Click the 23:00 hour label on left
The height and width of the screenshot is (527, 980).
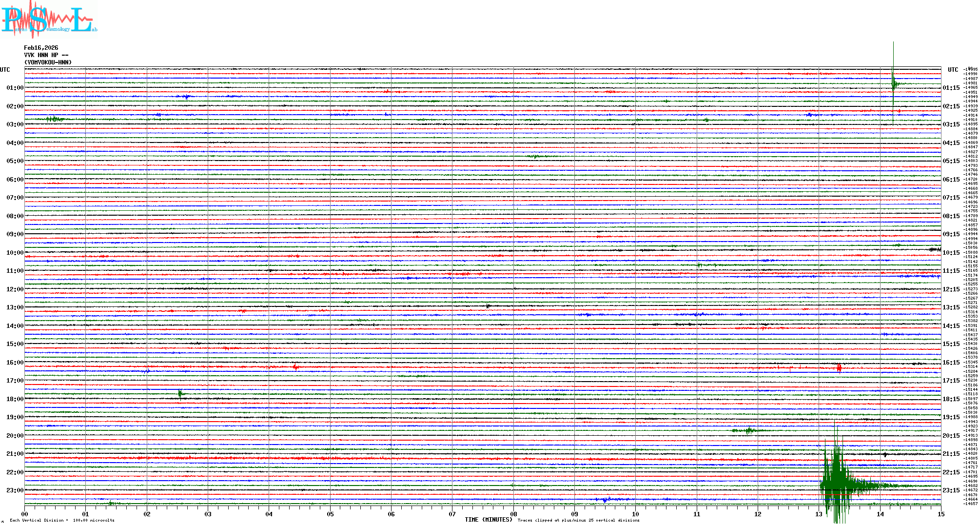(15, 490)
